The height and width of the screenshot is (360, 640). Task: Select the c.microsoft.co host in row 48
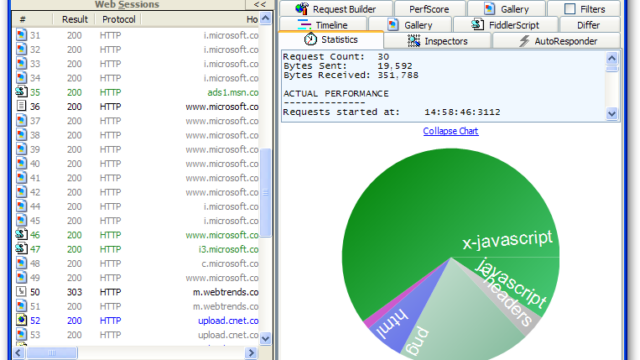point(230,263)
